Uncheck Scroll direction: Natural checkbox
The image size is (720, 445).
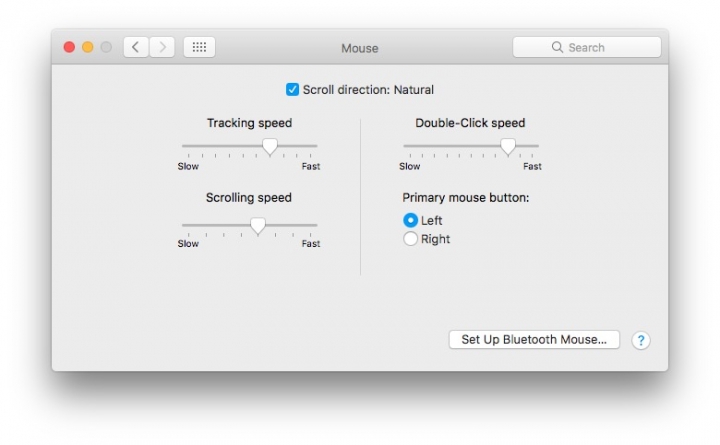[x=292, y=90]
